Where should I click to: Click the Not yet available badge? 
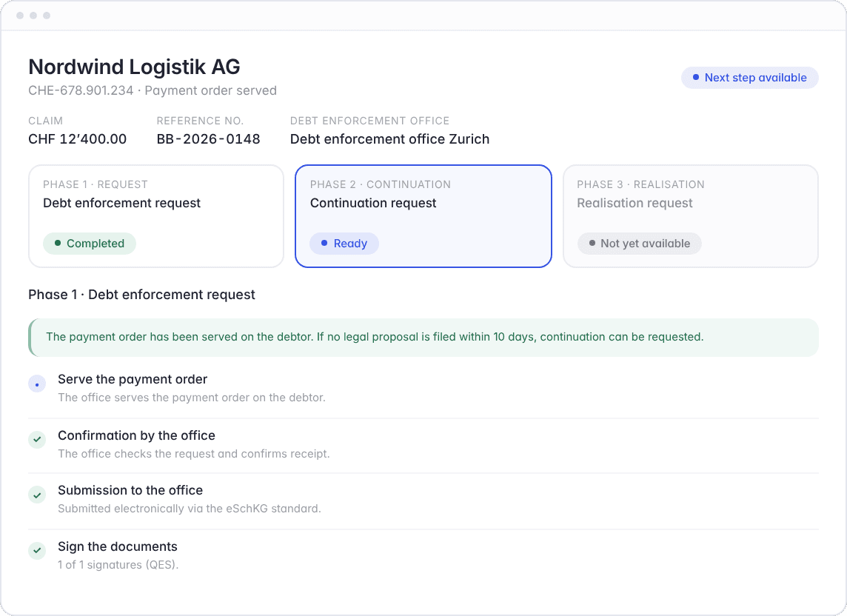640,243
